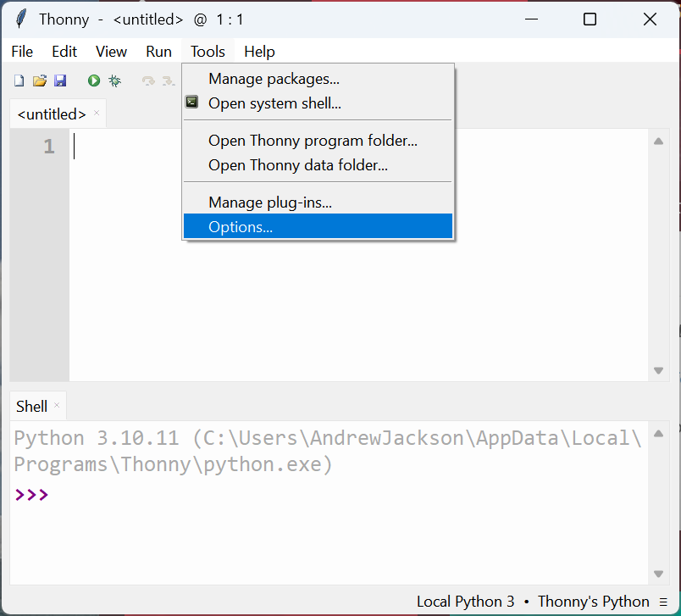
Task: Open a file using the folder icon
Action: point(39,80)
